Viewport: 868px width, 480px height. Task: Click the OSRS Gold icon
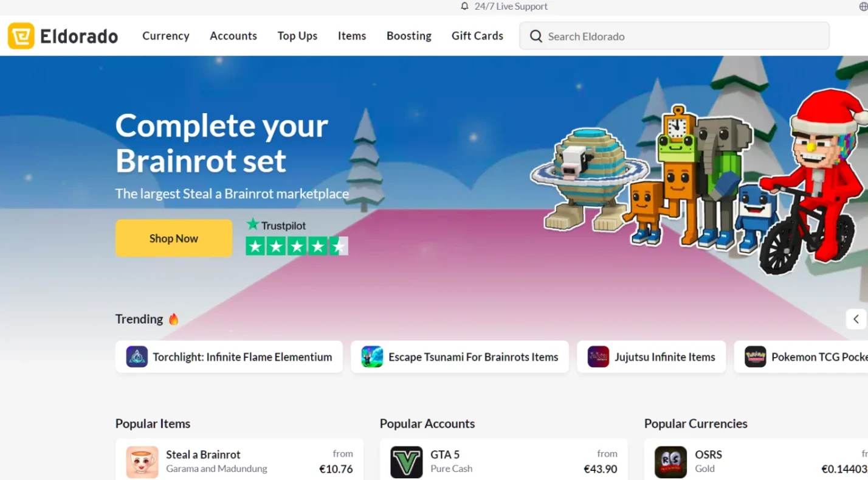[670, 462]
